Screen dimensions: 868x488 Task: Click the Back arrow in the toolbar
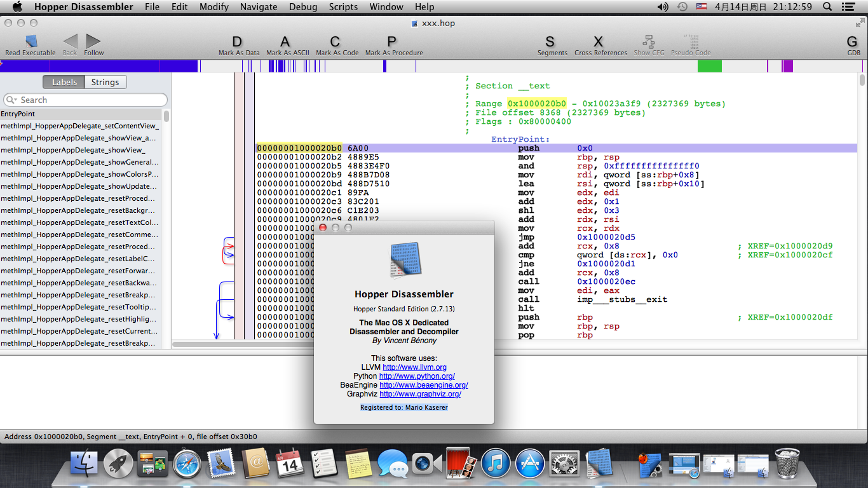[x=70, y=41]
